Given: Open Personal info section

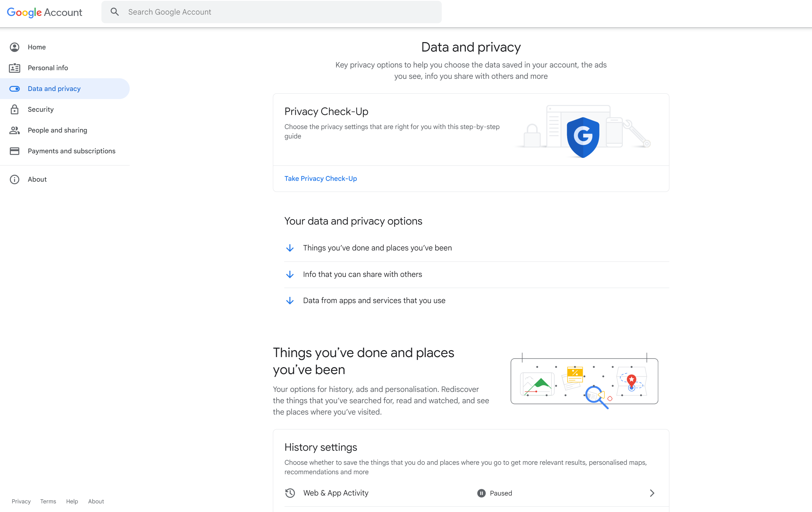Looking at the screenshot, I should click(x=65, y=68).
